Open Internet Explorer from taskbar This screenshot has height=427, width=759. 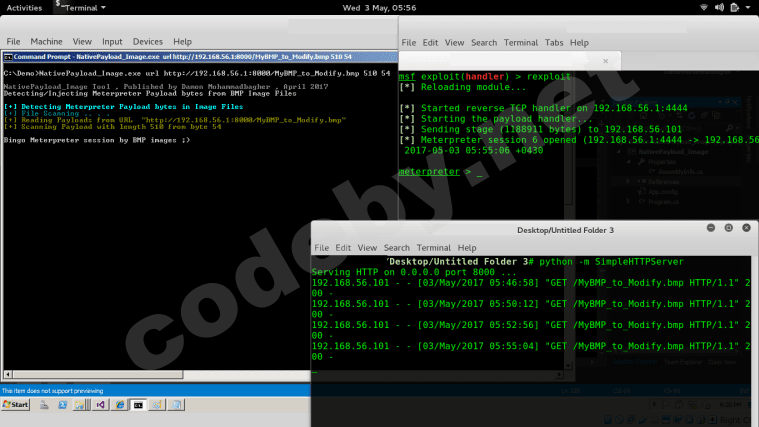(120, 405)
